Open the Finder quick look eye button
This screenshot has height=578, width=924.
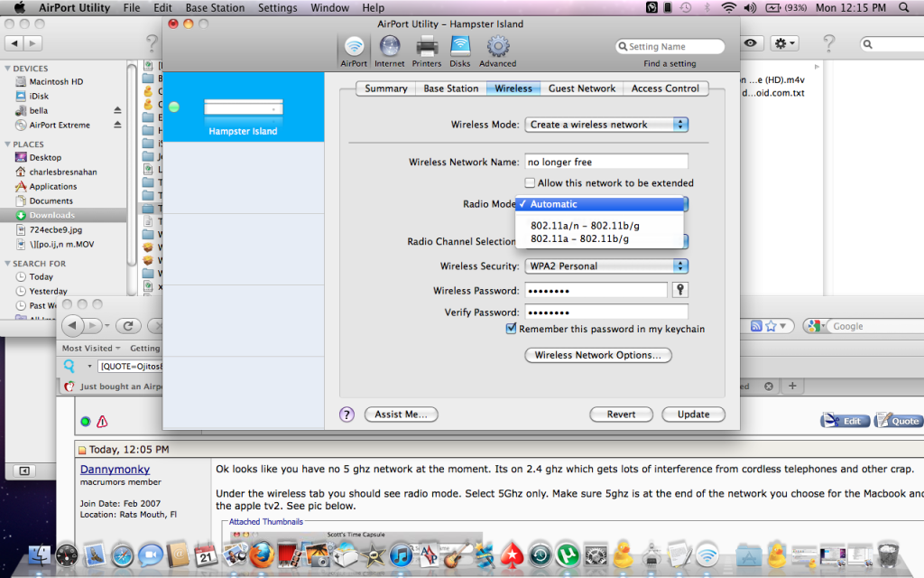pyautogui.click(x=750, y=43)
